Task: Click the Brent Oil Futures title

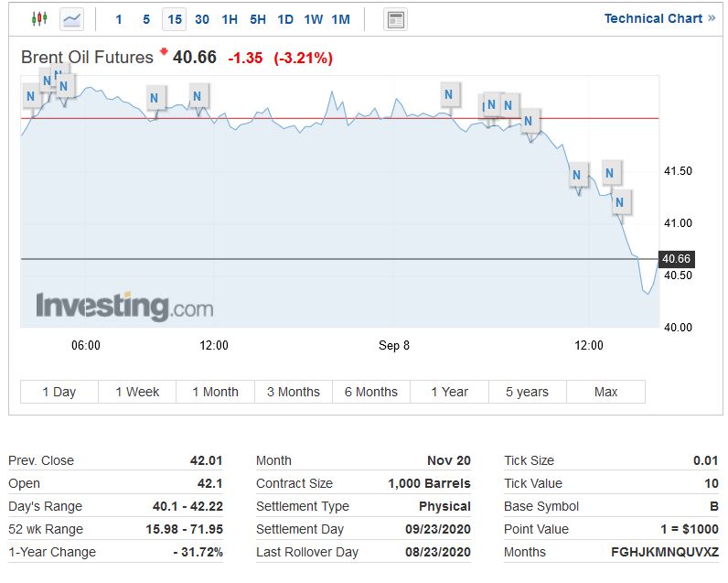Action: (x=87, y=57)
